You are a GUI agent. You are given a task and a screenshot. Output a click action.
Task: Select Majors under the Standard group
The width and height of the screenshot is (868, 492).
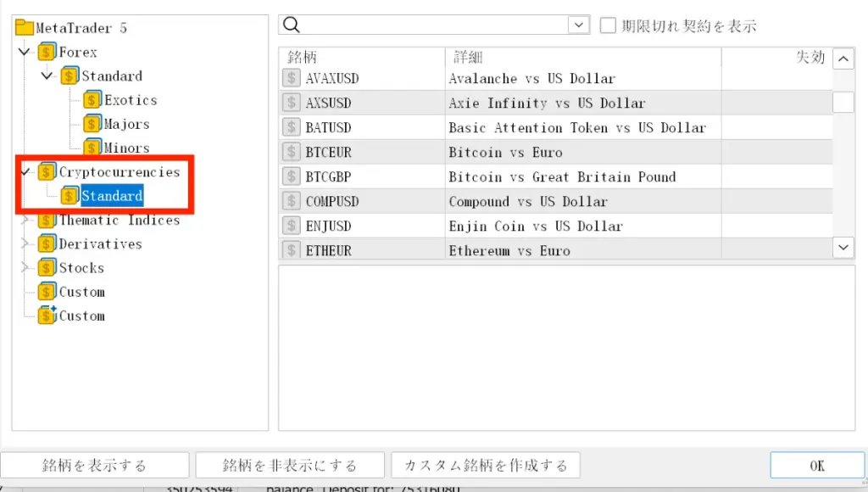tap(127, 123)
